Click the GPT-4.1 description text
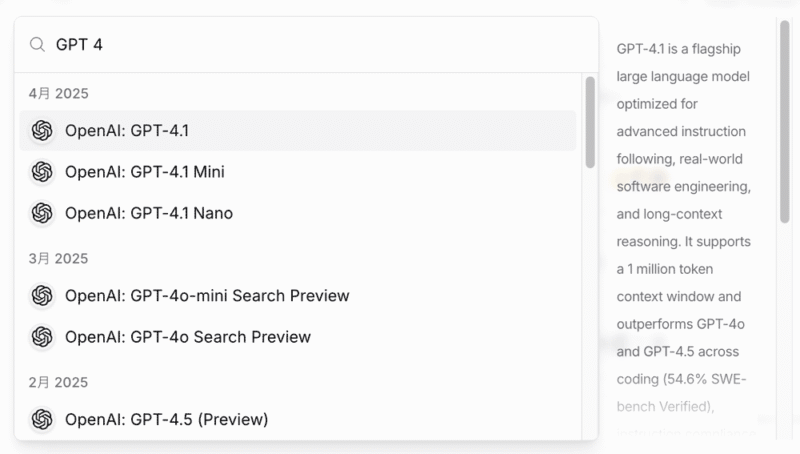 [x=684, y=240]
